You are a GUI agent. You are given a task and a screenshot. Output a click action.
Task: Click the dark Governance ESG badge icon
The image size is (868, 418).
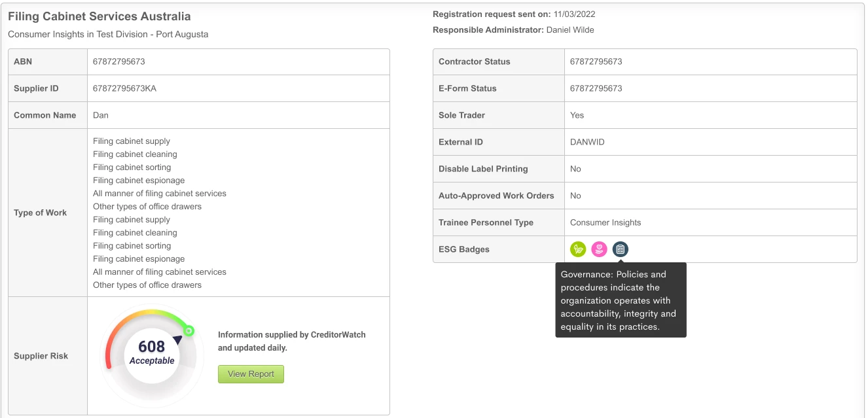(621, 249)
